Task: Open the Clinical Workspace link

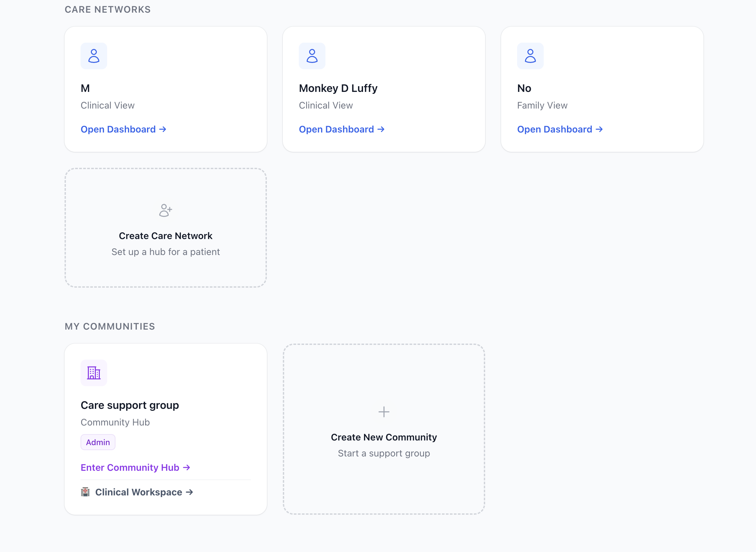Action: click(138, 492)
